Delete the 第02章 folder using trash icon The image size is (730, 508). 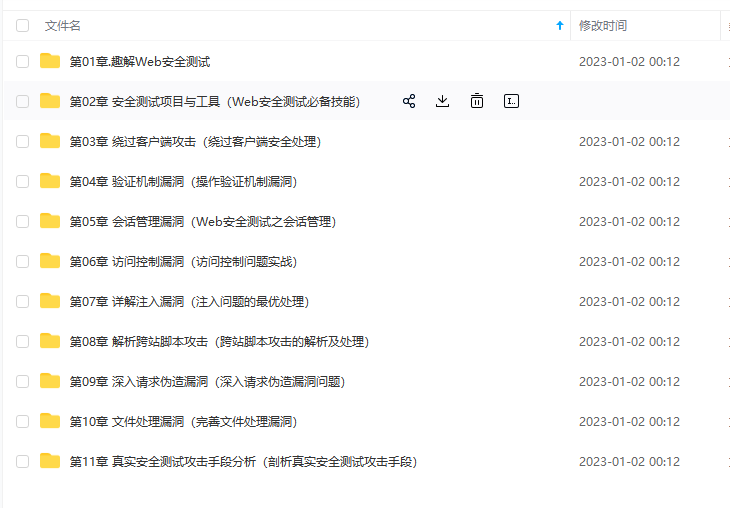(x=477, y=101)
